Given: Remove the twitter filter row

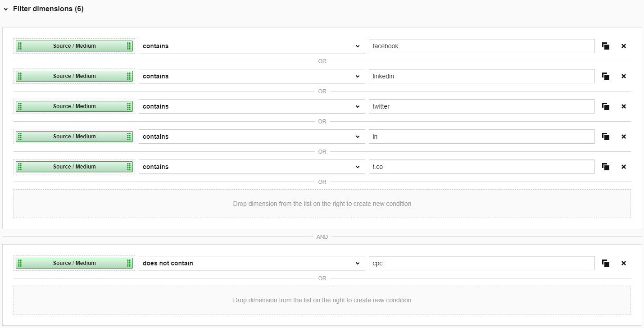Looking at the screenshot, I should click(624, 106).
